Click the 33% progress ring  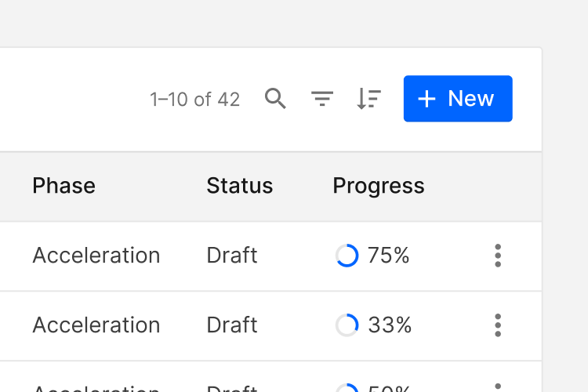[347, 325]
